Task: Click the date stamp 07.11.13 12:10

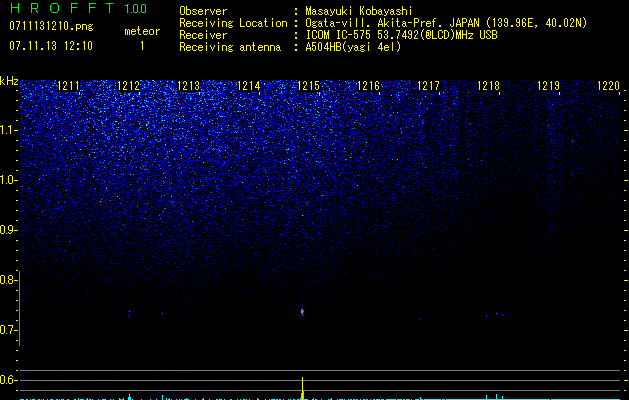Action: (51, 46)
